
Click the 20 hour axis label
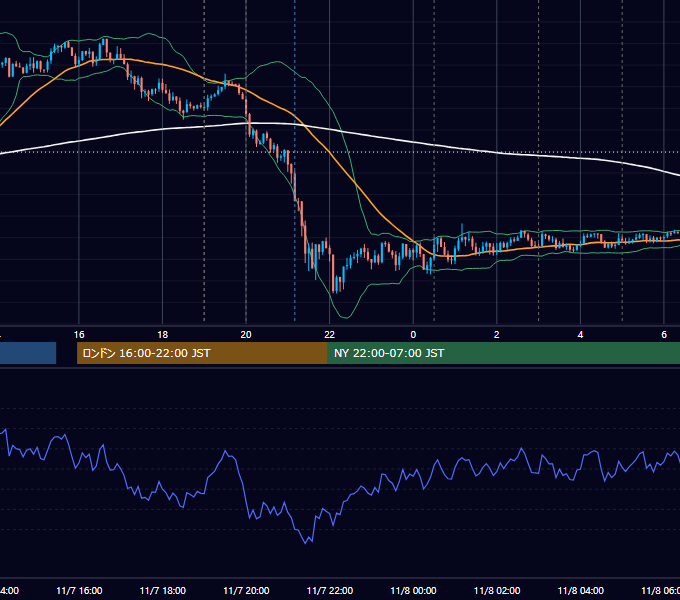[246, 335]
